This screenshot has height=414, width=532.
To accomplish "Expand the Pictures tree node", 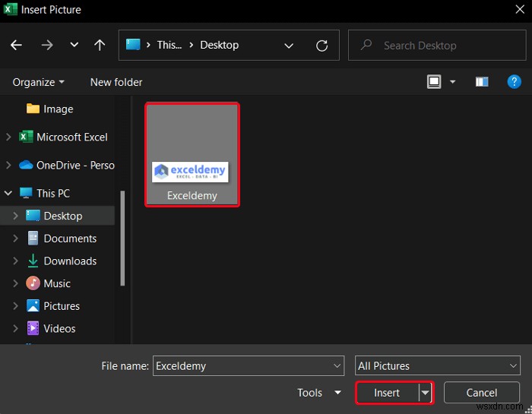I will point(15,306).
